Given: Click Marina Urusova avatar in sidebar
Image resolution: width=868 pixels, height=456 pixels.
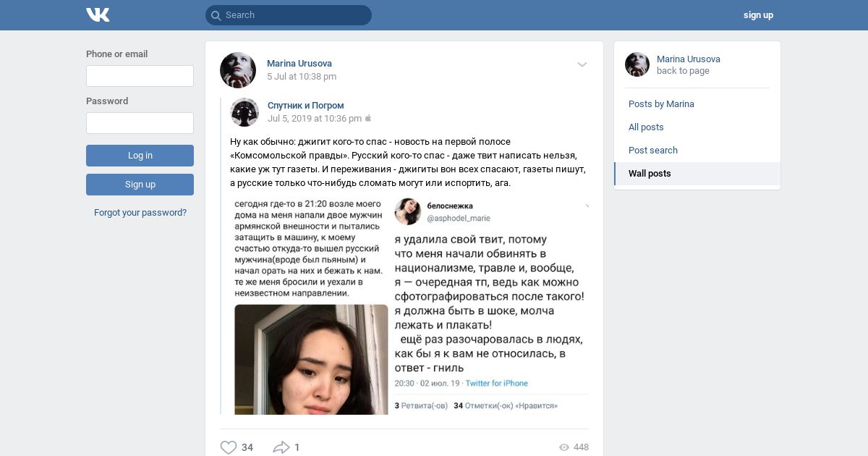Looking at the screenshot, I should tap(637, 64).
